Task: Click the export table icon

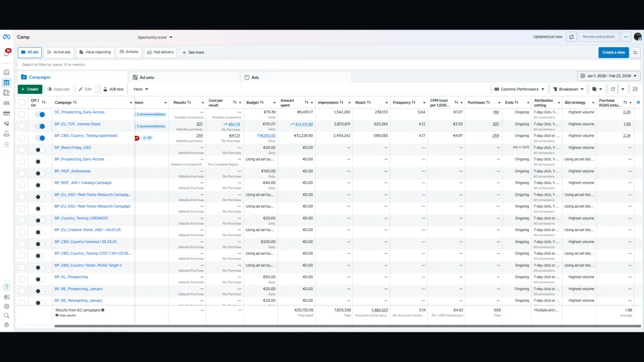Action: point(613,90)
